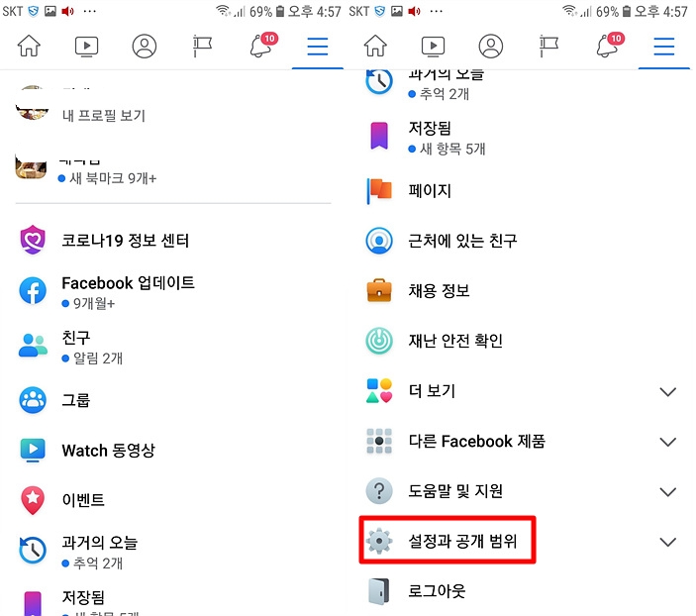Open the 페이지 orange flag icon

point(379,190)
